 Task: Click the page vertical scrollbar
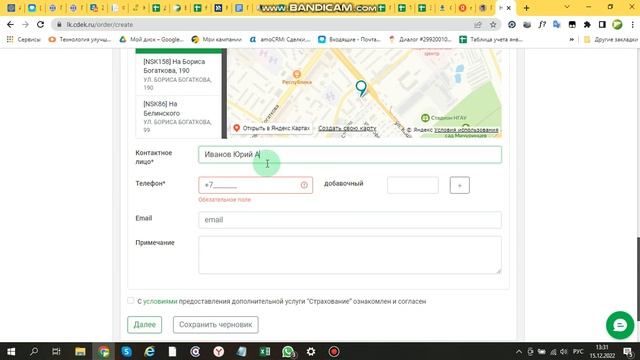pos(638,278)
